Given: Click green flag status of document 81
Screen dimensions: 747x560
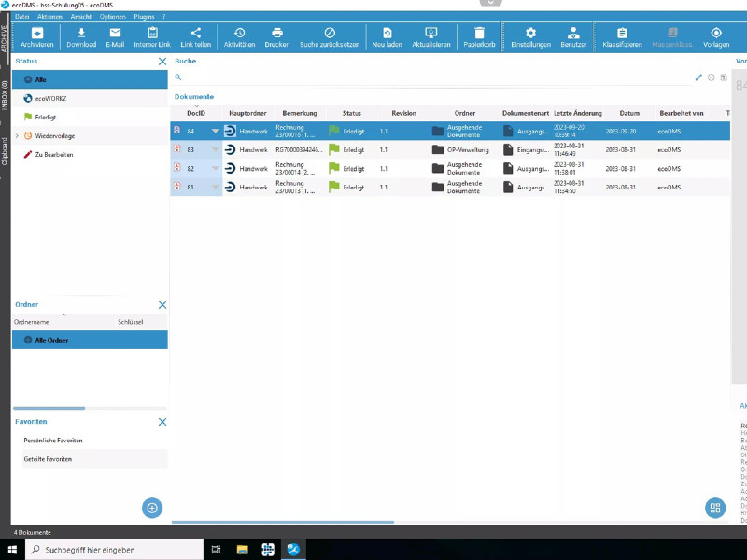Looking at the screenshot, I should point(334,188).
